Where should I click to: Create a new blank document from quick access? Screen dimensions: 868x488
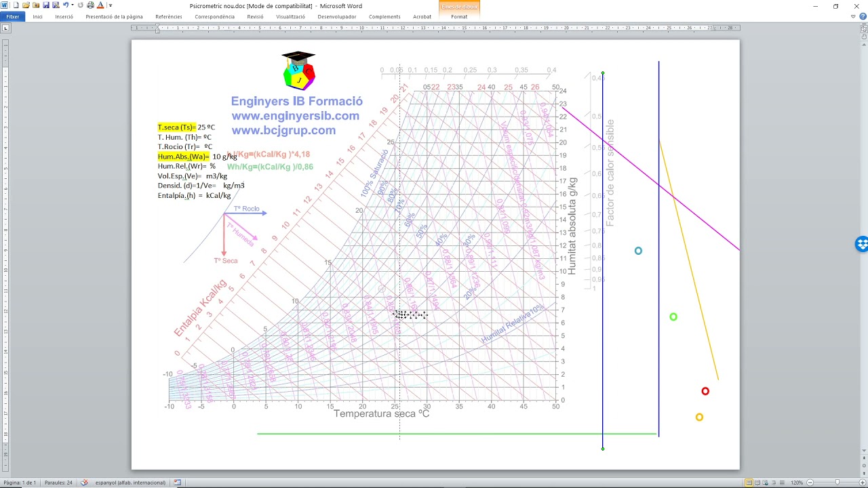click(16, 5)
